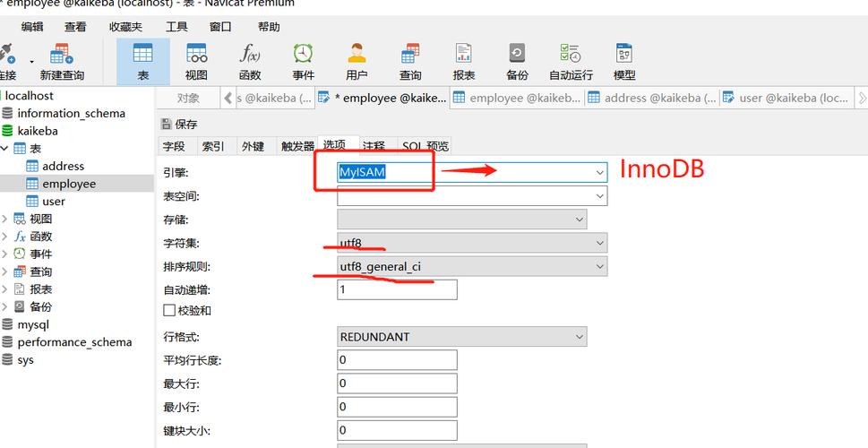Expand the 函数 tree node
This screenshot has height=448, width=868.
click(x=5, y=237)
